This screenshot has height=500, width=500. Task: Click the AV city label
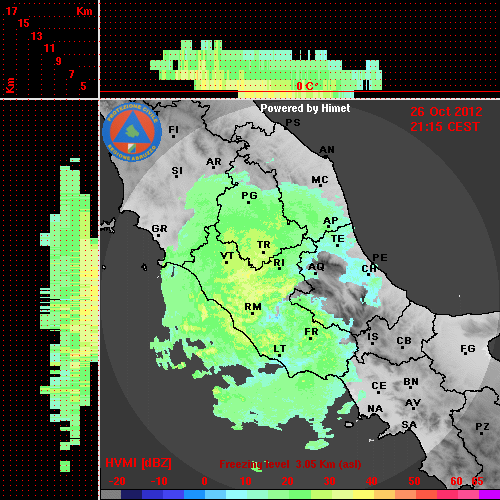413,403
